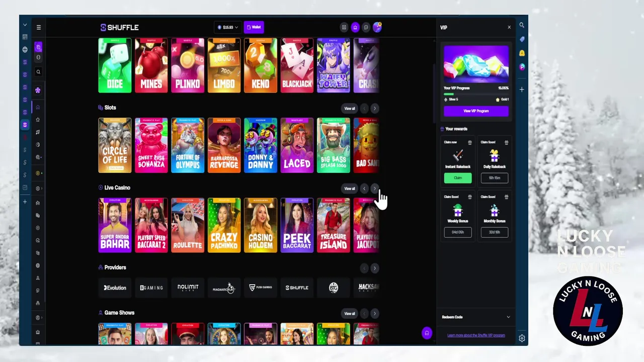Viewport: 644px width, 362px height.
Task: Go back in Live Casino carousel
Action: coord(364,189)
